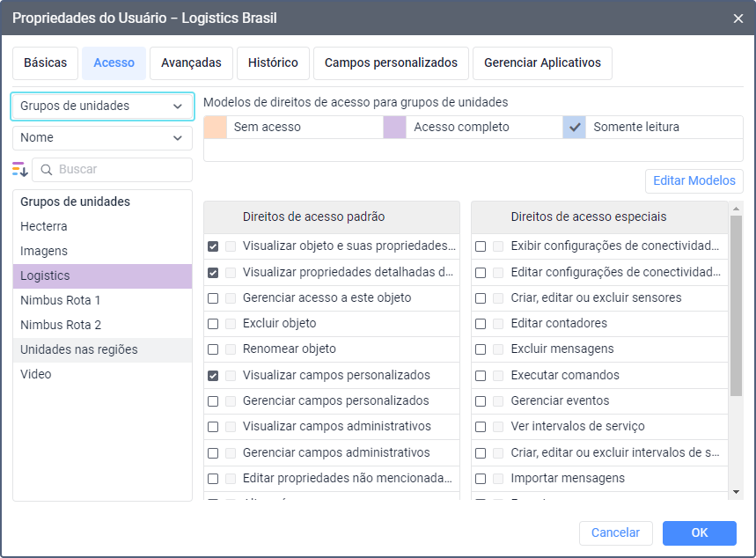Click the Cancelar button
This screenshot has width=756, height=558.
pos(615,533)
